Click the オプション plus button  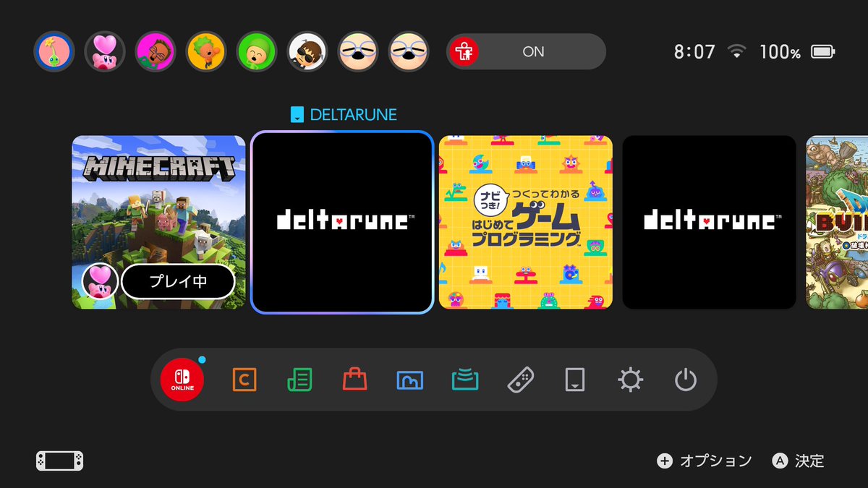(705, 461)
